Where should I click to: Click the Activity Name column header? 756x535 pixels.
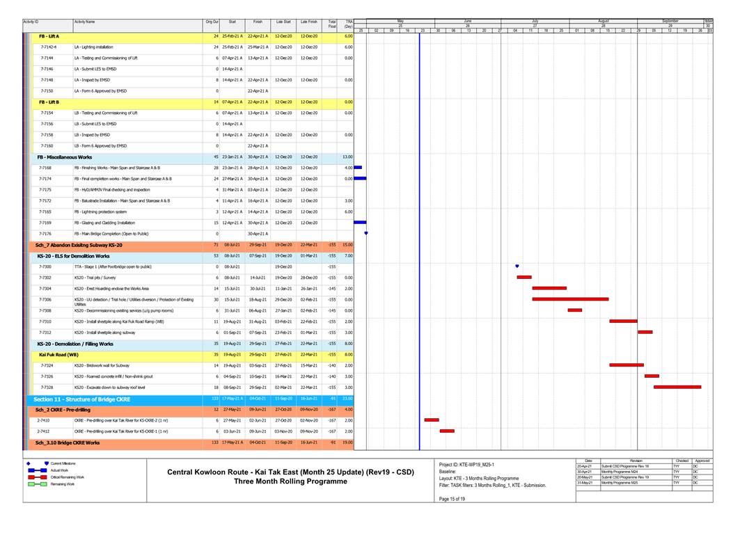85,22
